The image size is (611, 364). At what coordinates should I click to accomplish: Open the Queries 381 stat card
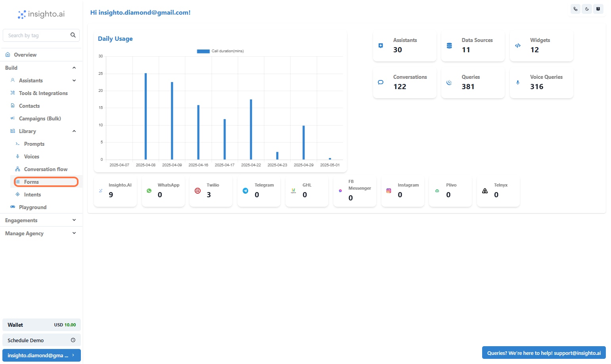[x=473, y=83]
